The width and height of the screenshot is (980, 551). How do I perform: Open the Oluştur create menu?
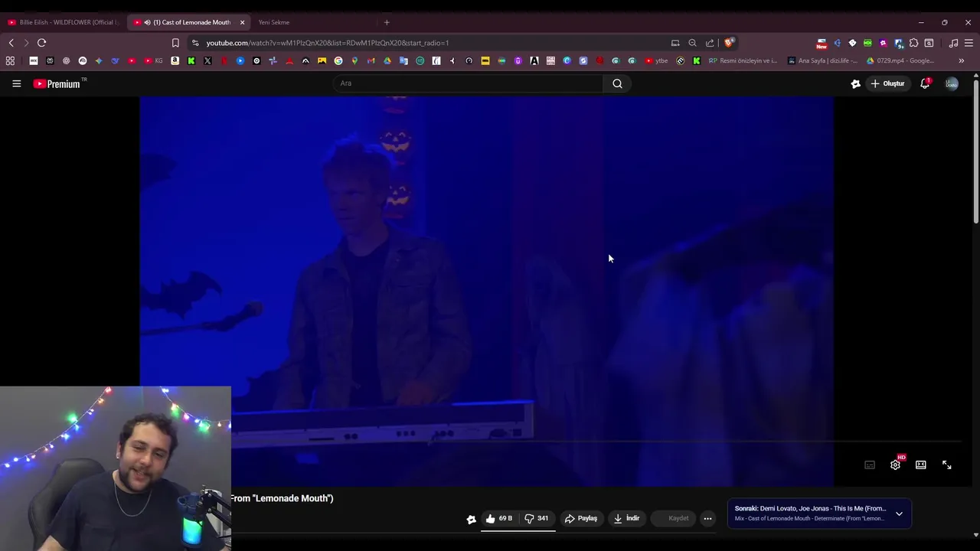[888, 83]
